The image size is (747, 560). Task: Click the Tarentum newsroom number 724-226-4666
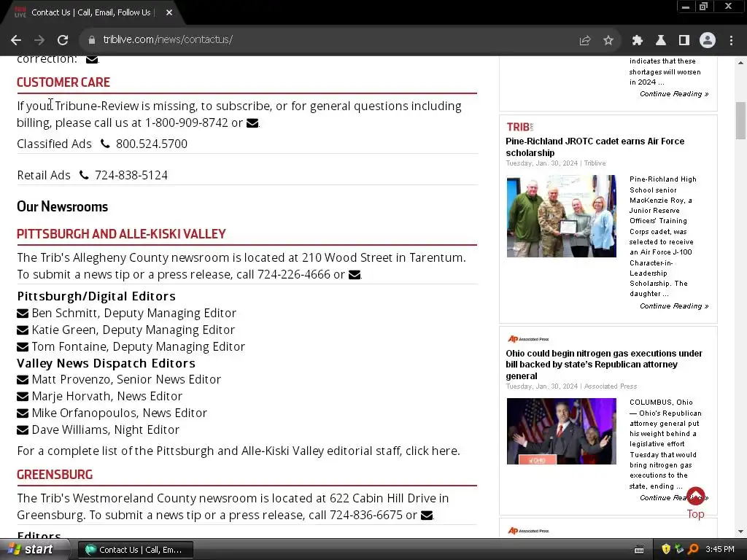[x=293, y=275]
